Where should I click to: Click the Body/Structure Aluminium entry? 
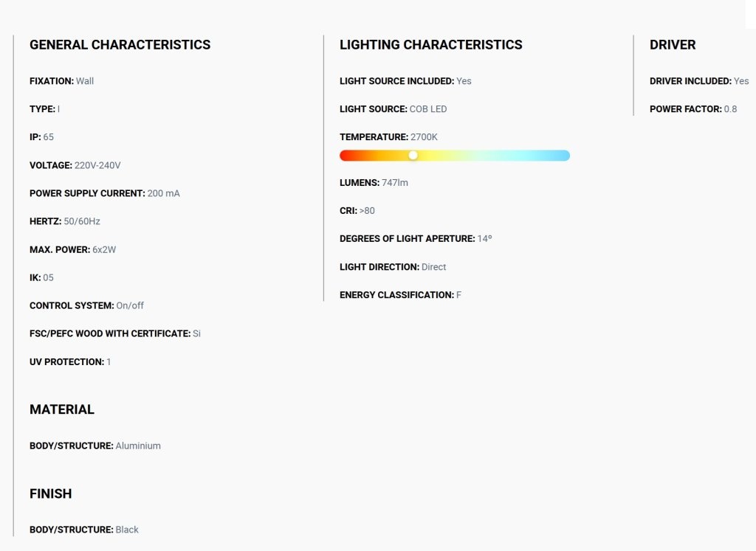[95, 446]
